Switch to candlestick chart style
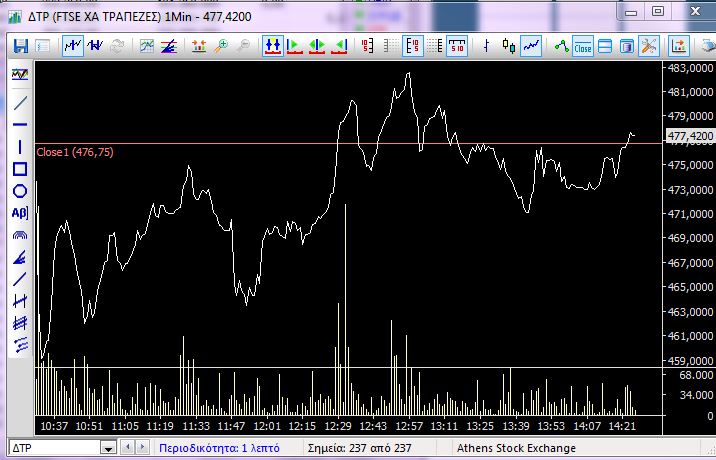This screenshot has height=460, width=716. 509,46
